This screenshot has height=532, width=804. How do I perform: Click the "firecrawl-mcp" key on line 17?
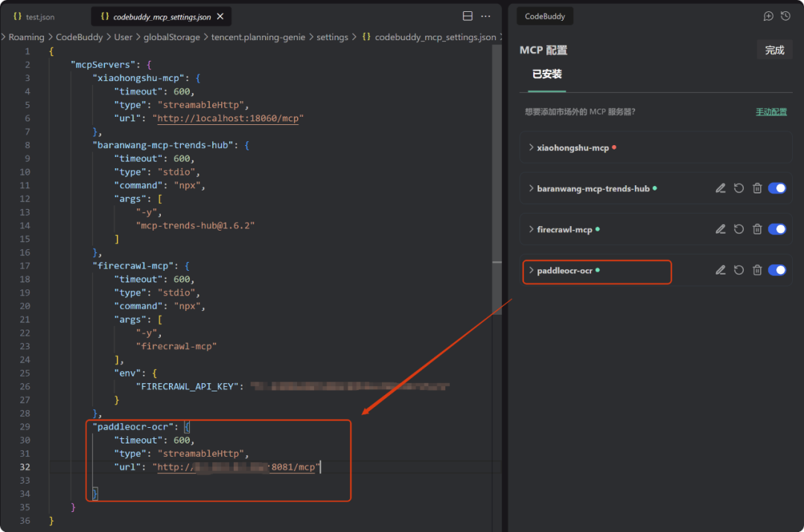pos(133,266)
